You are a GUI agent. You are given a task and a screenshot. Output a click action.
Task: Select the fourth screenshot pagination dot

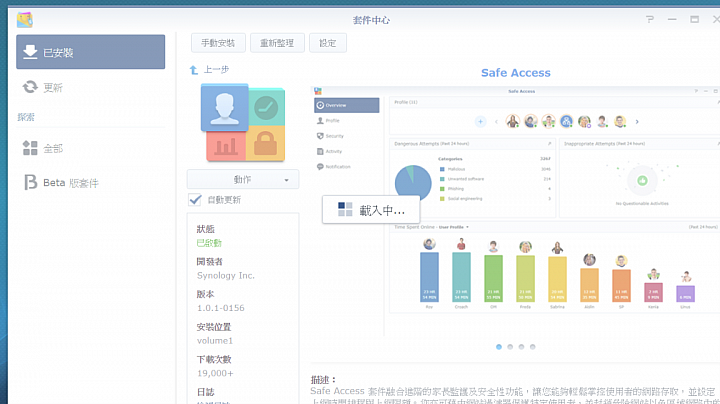click(533, 347)
